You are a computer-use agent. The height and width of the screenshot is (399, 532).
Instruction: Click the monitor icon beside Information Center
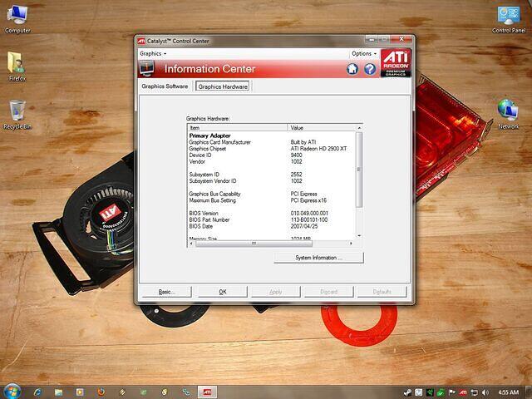(147, 68)
